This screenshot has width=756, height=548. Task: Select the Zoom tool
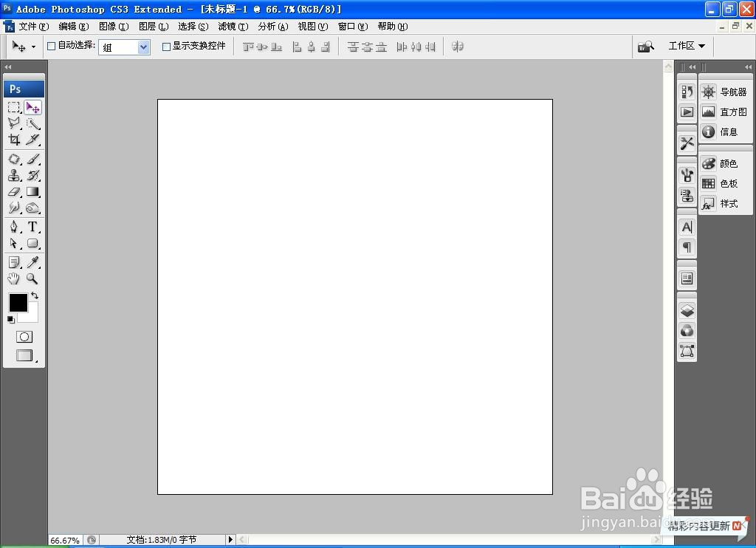click(x=32, y=278)
